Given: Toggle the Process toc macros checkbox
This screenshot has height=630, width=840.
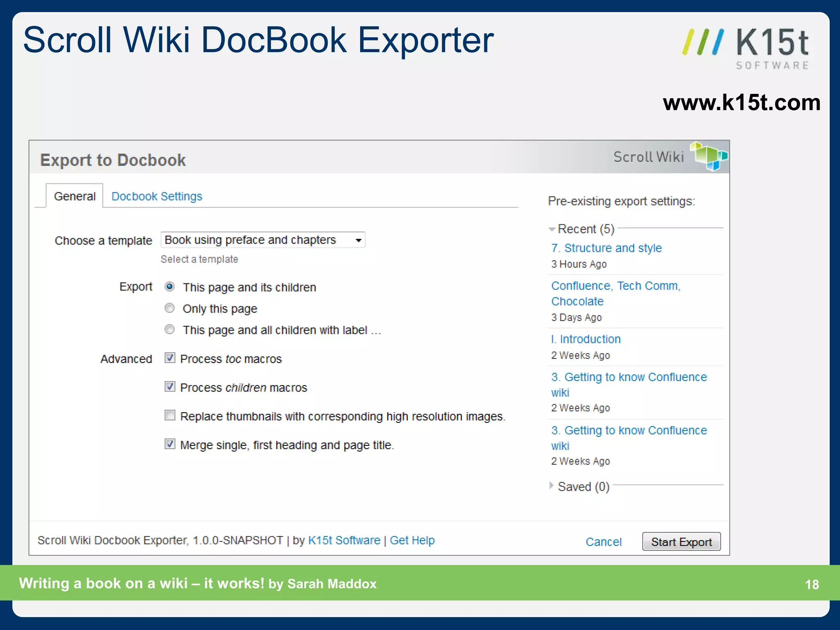Looking at the screenshot, I should (x=170, y=358).
